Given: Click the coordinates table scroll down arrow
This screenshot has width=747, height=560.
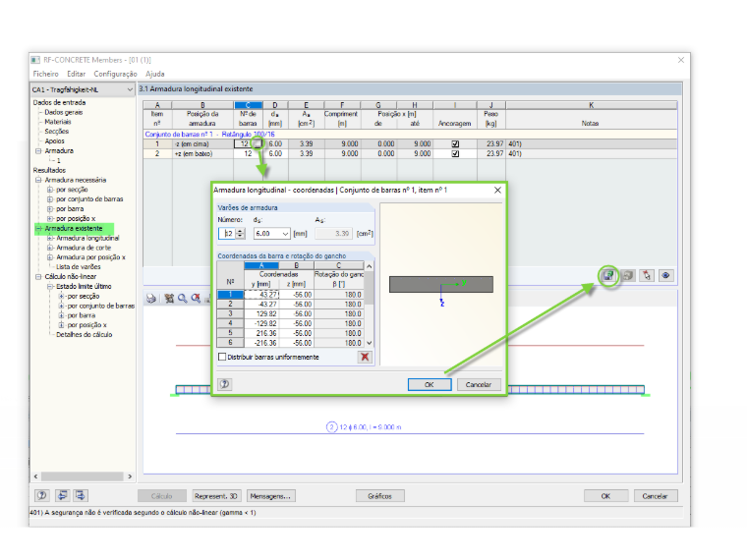Looking at the screenshot, I should [x=369, y=343].
